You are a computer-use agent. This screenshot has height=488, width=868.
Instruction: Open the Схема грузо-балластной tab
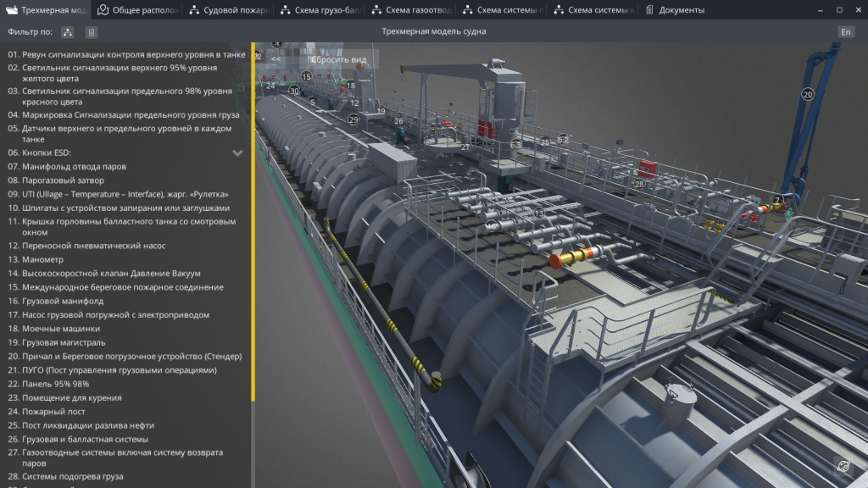pos(321,10)
